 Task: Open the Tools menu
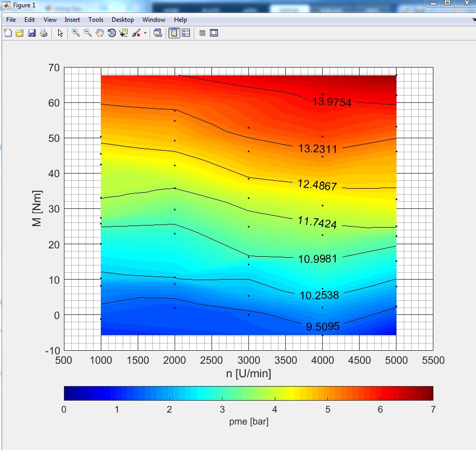pos(96,20)
